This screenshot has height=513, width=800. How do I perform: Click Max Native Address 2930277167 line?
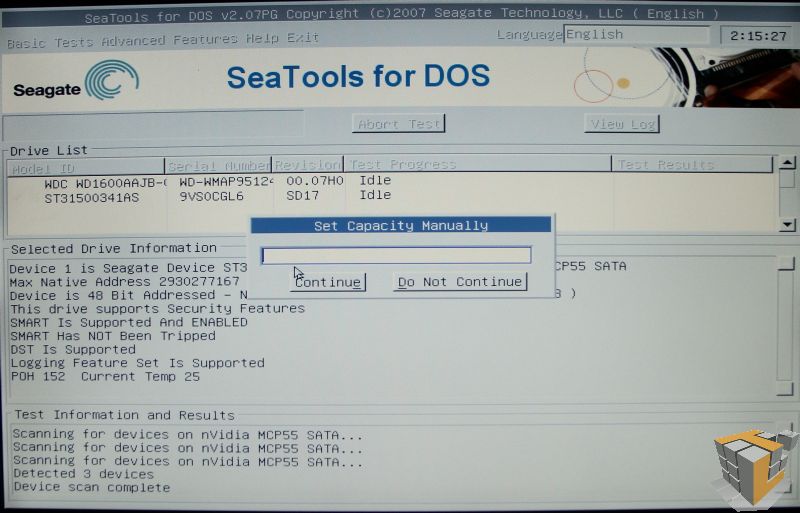pos(124,282)
